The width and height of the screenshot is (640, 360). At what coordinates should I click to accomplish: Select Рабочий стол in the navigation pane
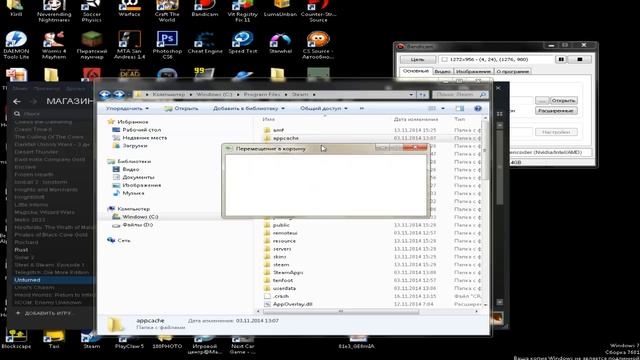tap(137, 130)
